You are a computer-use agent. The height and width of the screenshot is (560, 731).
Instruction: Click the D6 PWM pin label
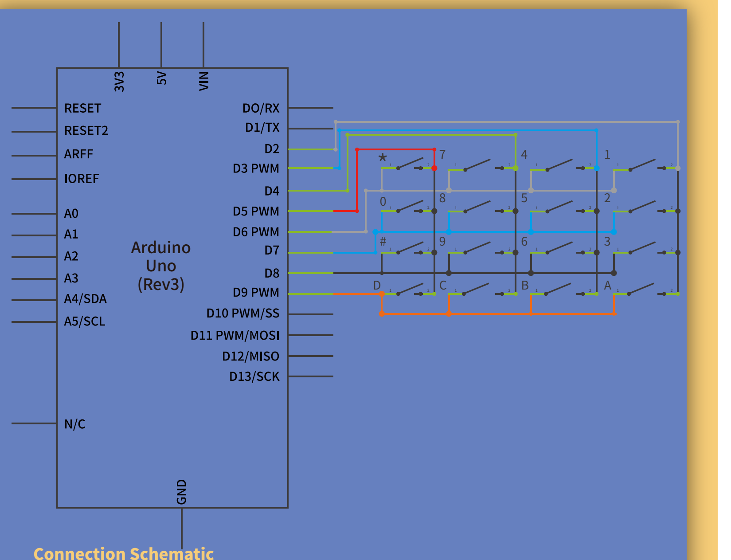[x=256, y=232]
